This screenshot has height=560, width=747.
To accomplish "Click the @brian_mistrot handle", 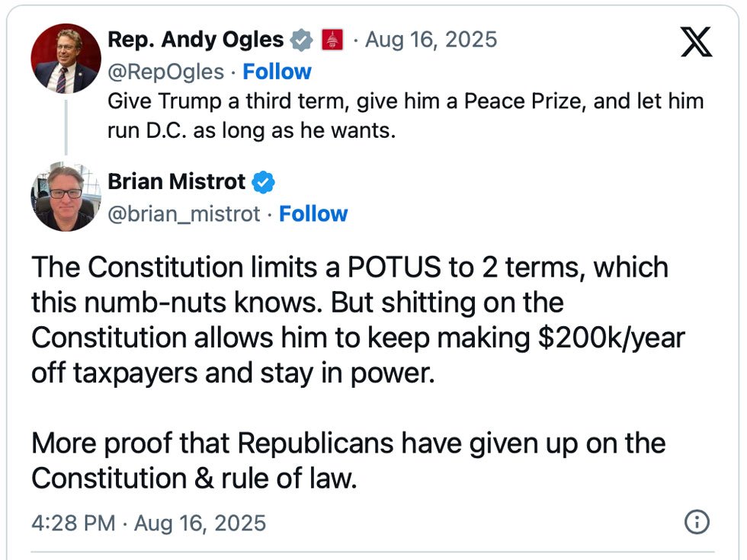I will coord(184,214).
